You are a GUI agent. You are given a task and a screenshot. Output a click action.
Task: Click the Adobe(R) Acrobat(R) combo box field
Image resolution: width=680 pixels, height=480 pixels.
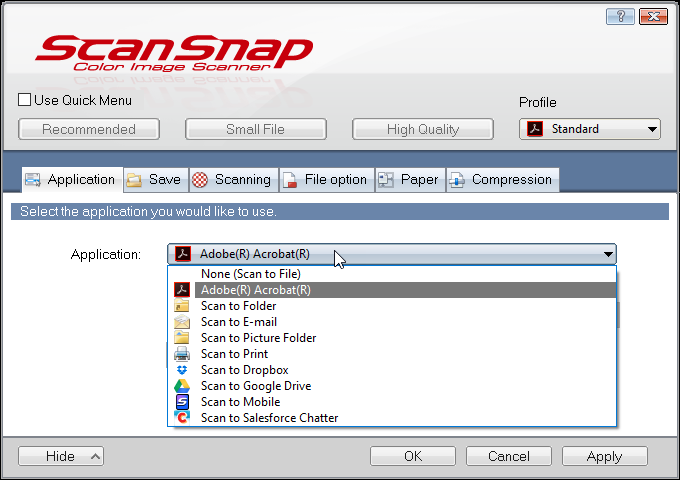392,254
